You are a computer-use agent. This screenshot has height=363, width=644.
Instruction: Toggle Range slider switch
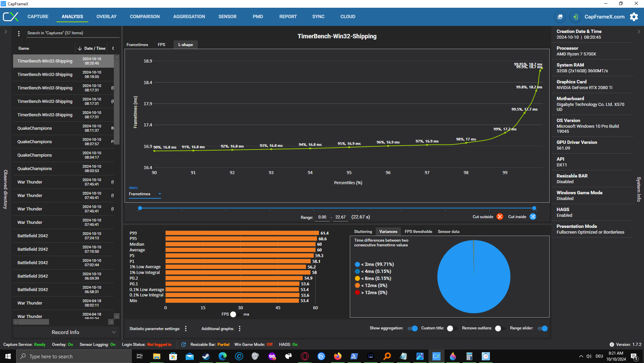point(543,328)
